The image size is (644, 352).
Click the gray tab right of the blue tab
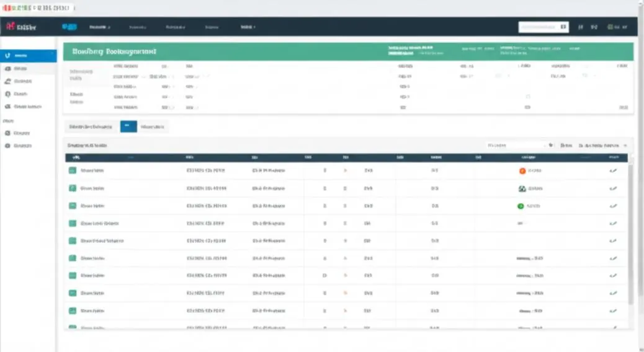(x=153, y=127)
